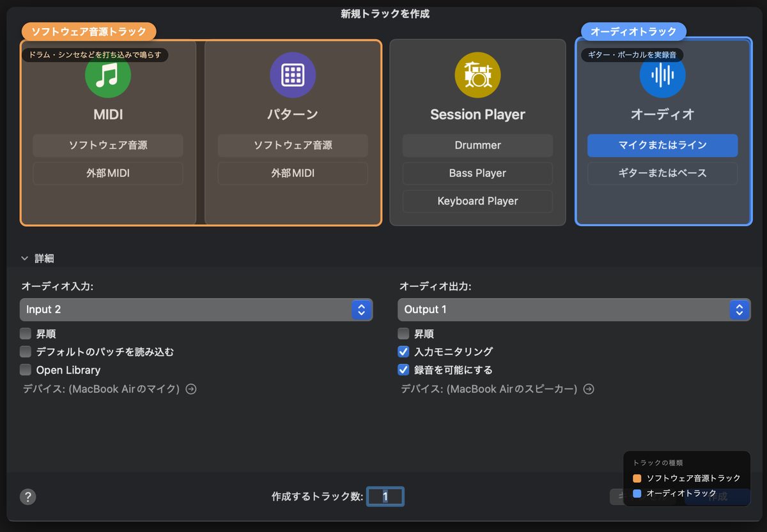Disable the 入力モニタリング checkbox

tap(403, 351)
